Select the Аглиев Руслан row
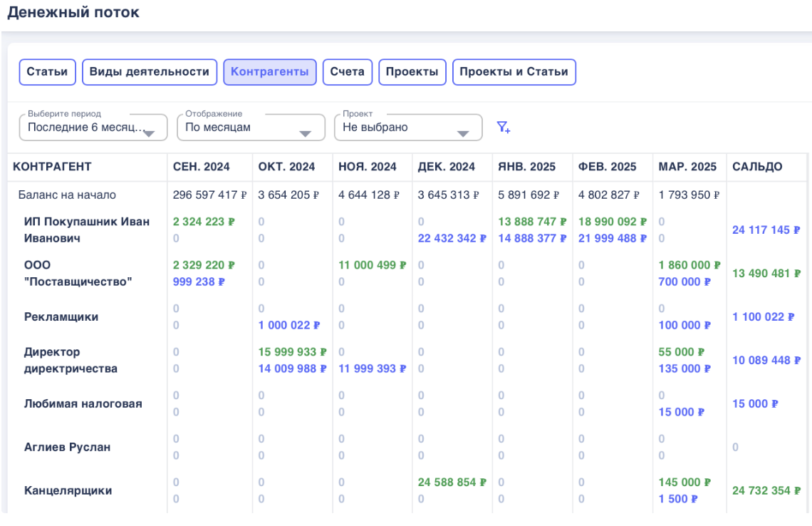Image resolution: width=812 pixels, height=526 pixels. coord(68,447)
